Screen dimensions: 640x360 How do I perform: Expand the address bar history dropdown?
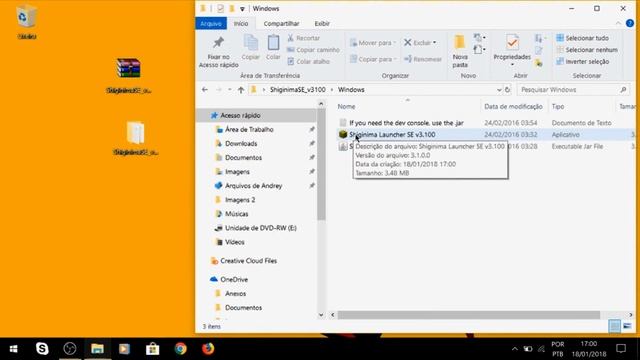(499, 90)
